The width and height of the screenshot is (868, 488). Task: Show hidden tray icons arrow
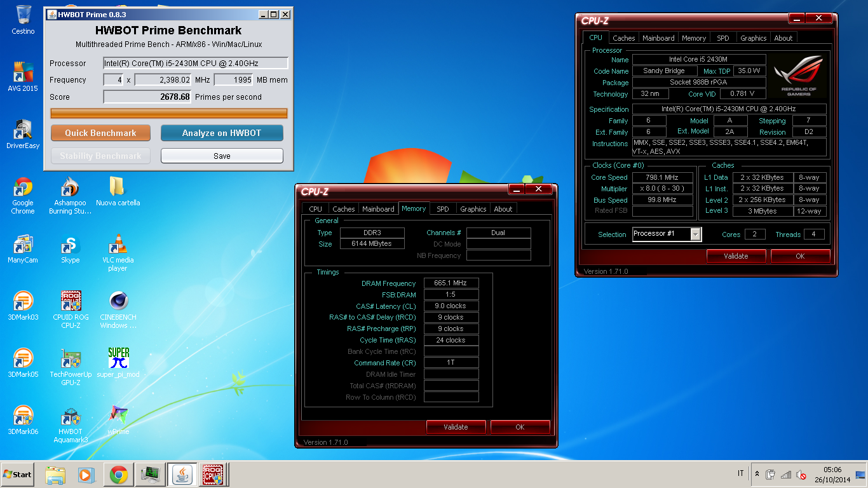(x=757, y=474)
